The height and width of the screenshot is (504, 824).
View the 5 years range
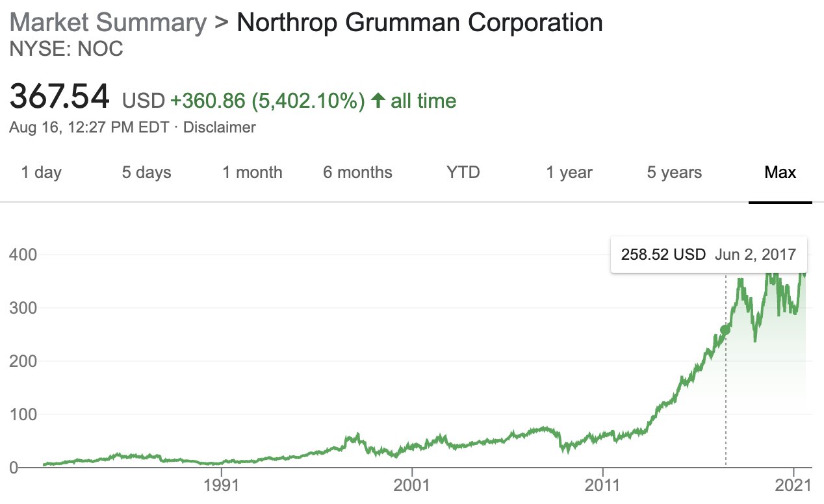coord(675,172)
